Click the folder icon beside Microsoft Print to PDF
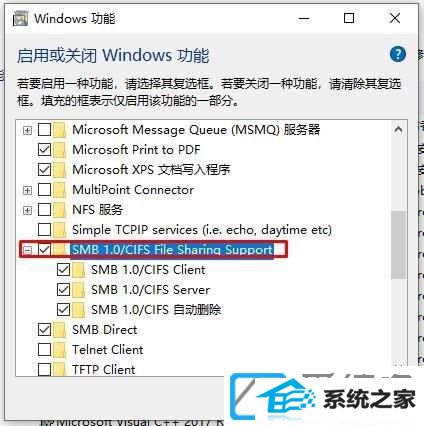The width and height of the screenshot is (424, 426). point(60,150)
